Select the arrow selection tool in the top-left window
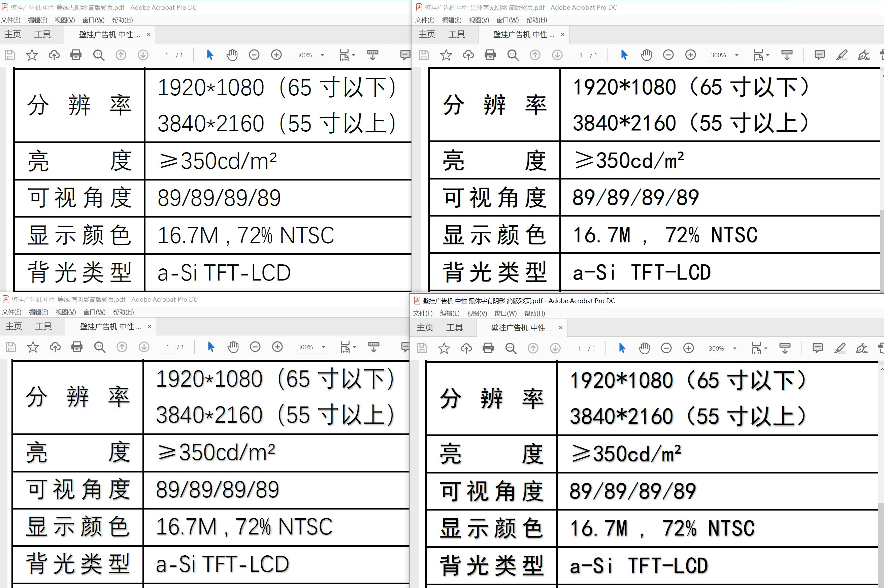The image size is (884, 588). pos(210,55)
